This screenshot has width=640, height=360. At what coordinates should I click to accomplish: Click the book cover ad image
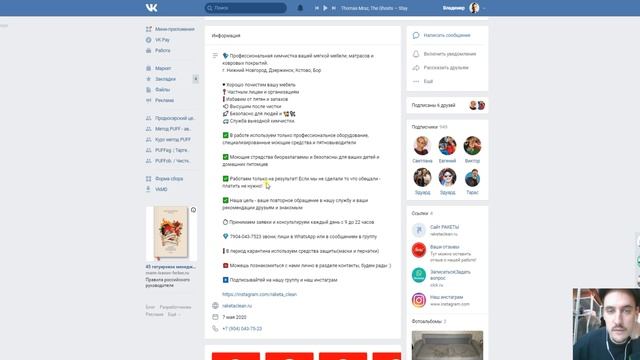point(171,233)
